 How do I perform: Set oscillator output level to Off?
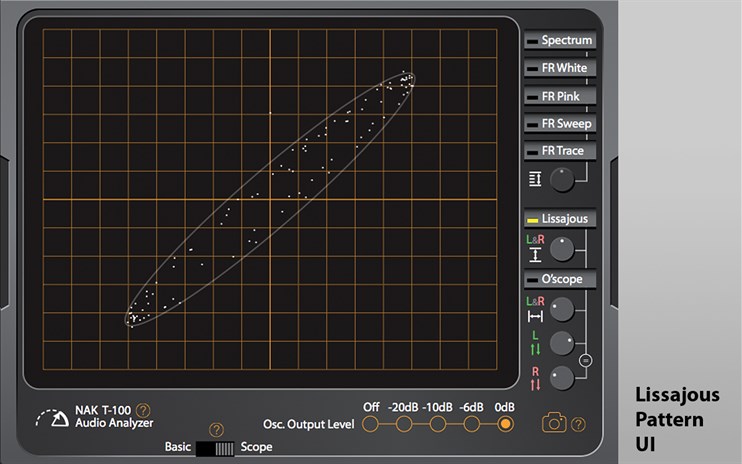click(x=371, y=424)
